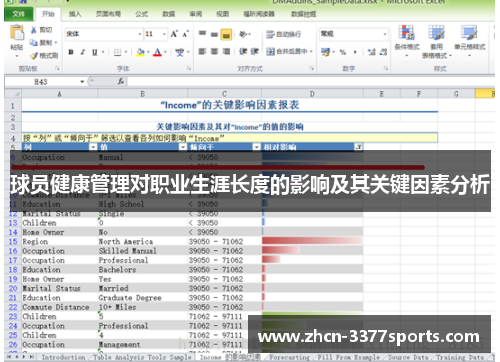Viewport: 500px width, 362px height.
Task: Open the 值 column filter dropdown
Action: (x=183, y=147)
